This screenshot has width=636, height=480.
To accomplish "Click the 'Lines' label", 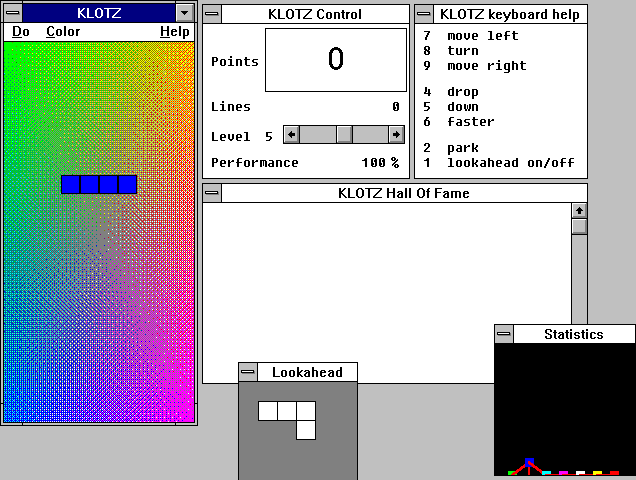I will (x=231, y=107).
